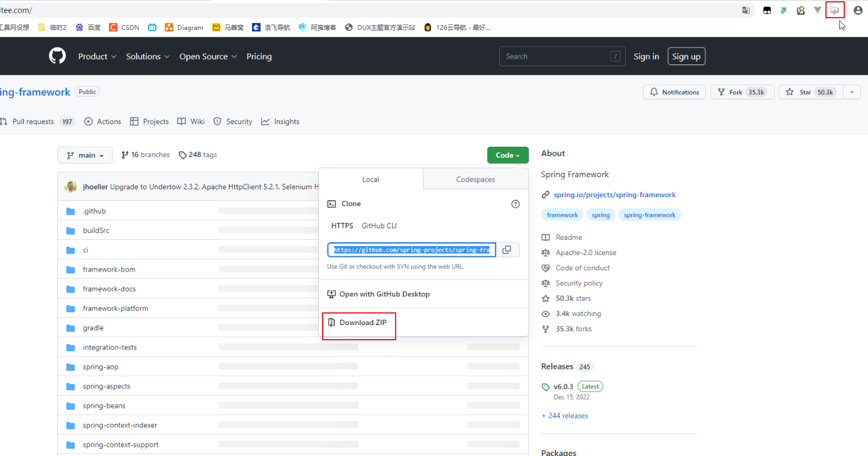This screenshot has height=456, width=868.
Task: Open the Open Source dropdown menu
Action: pos(208,57)
